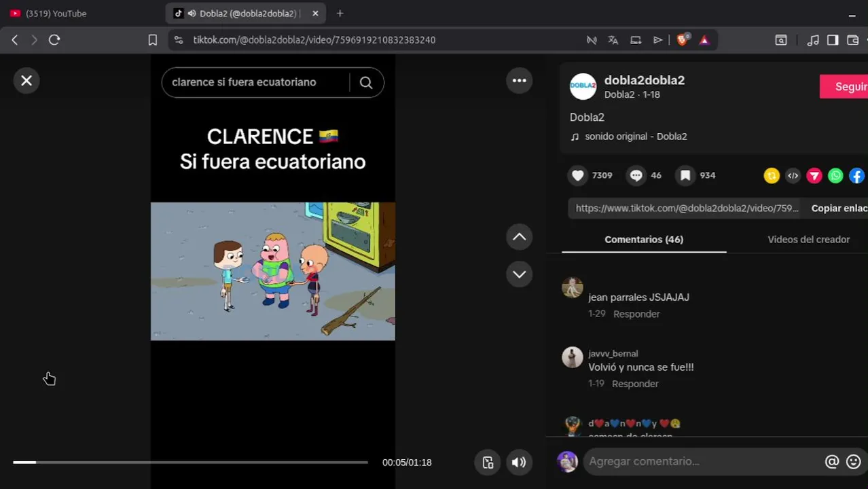Go to previous video with up arrow
The width and height of the screenshot is (868, 489).
click(519, 237)
